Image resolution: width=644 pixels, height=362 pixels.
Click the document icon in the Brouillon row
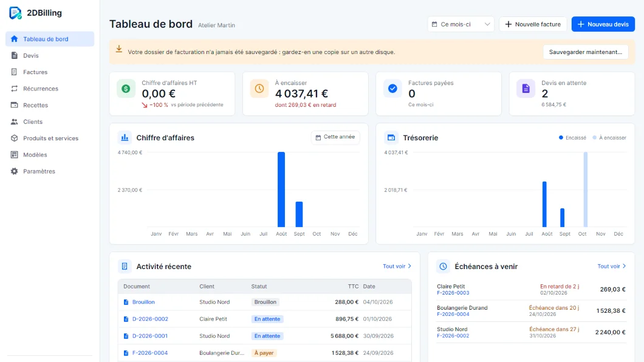[x=126, y=302]
